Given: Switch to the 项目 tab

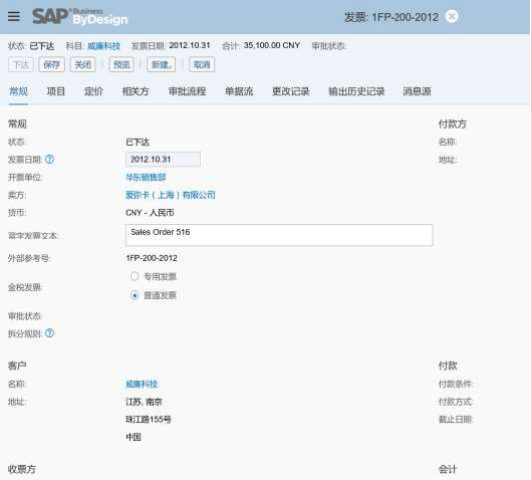Looking at the screenshot, I should (56, 91).
